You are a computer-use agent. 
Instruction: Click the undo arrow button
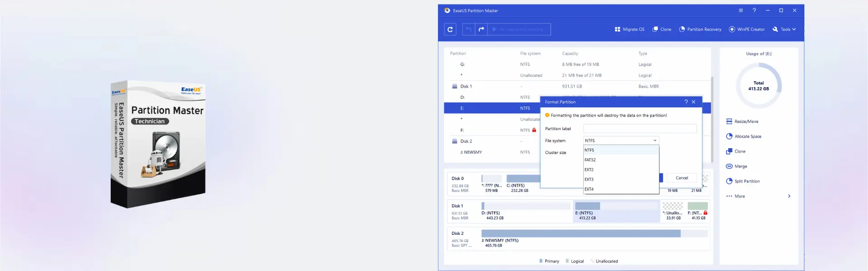point(468,29)
